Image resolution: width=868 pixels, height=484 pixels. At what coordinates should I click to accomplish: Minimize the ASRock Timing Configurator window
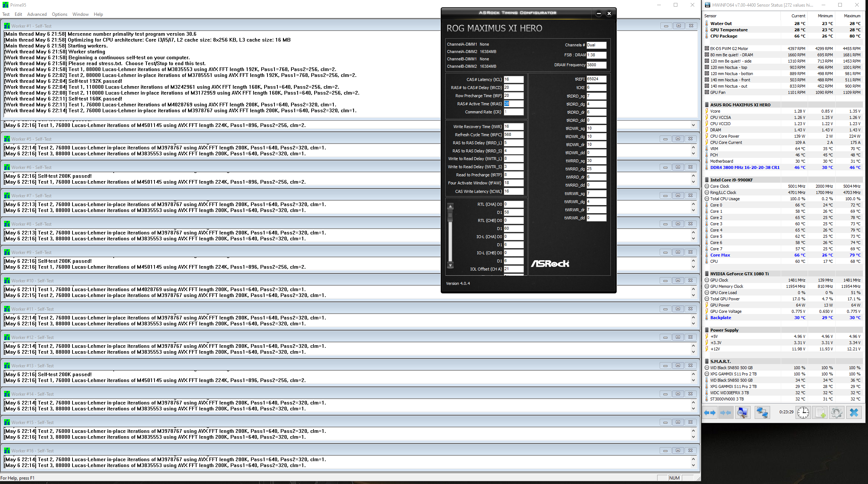pyautogui.click(x=599, y=14)
